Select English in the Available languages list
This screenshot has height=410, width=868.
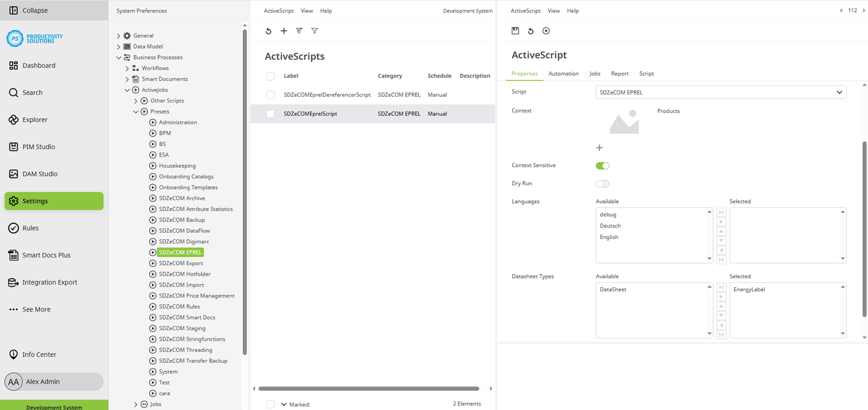[x=609, y=237]
